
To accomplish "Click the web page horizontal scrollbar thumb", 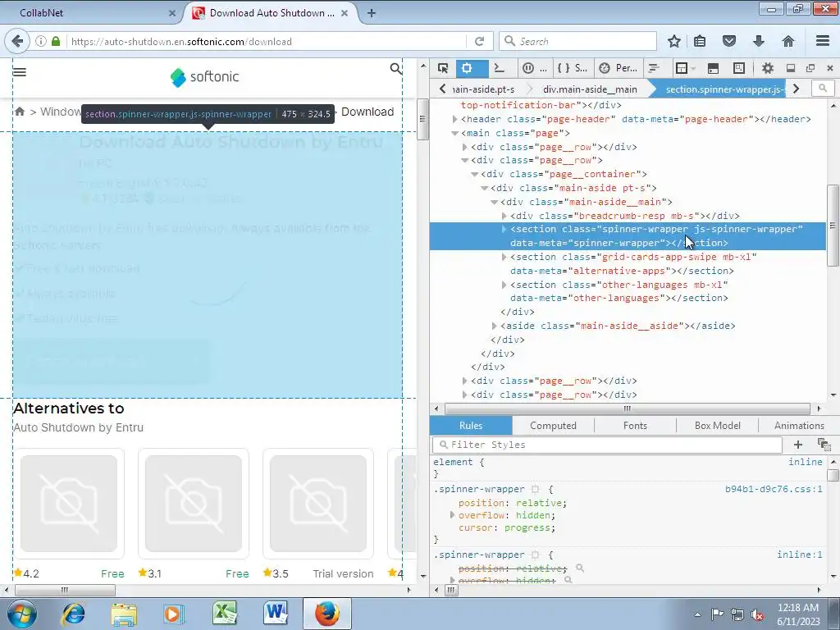I will click(x=64, y=591).
